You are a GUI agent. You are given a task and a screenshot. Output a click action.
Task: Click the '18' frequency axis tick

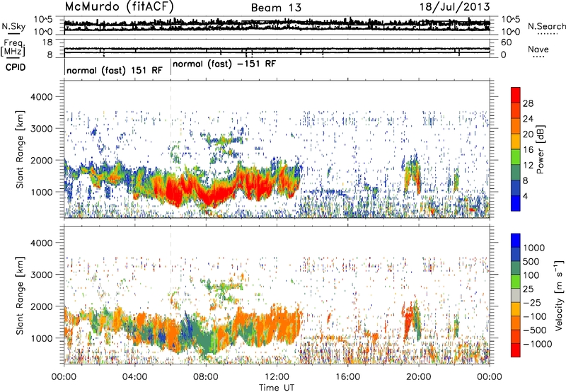47,42
